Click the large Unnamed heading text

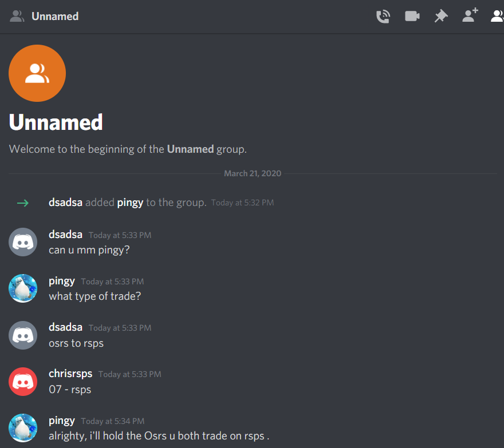click(x=56, y=122)
